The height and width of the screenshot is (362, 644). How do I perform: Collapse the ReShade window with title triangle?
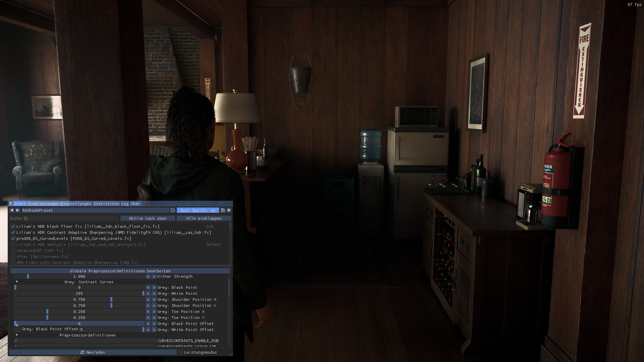pyautogui.click(x=11, y=204)
